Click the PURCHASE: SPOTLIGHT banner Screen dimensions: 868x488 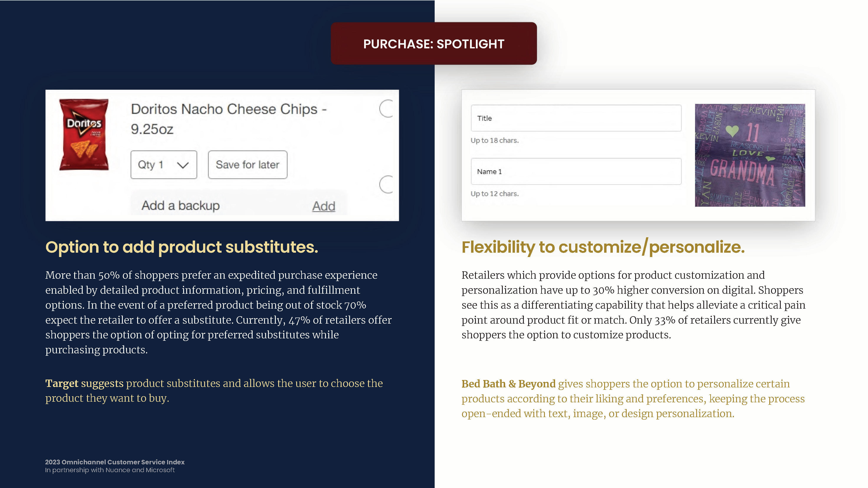click(x=434, y=44)
